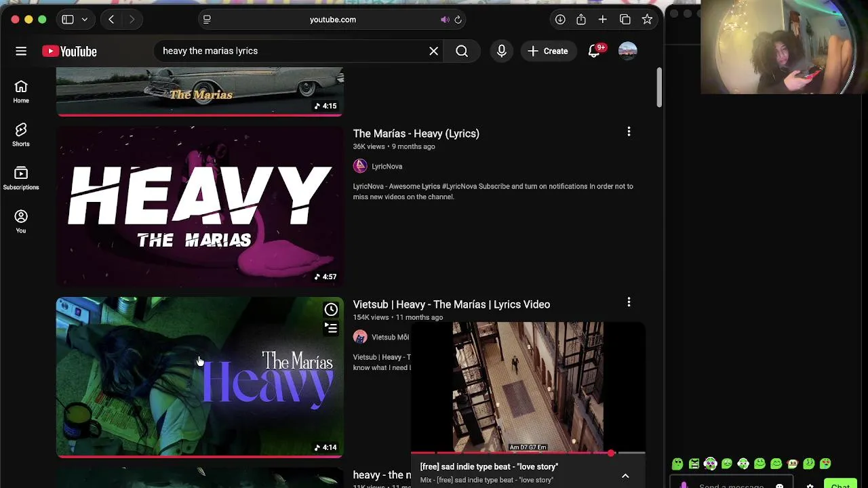Open a new Safari tab
This screenshot has width=868, height=488.
603,20
